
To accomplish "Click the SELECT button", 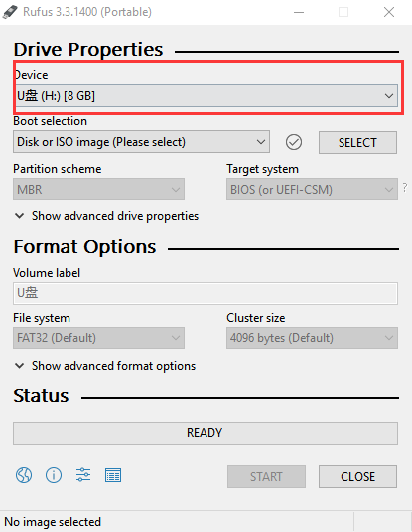I will point(357,143).
